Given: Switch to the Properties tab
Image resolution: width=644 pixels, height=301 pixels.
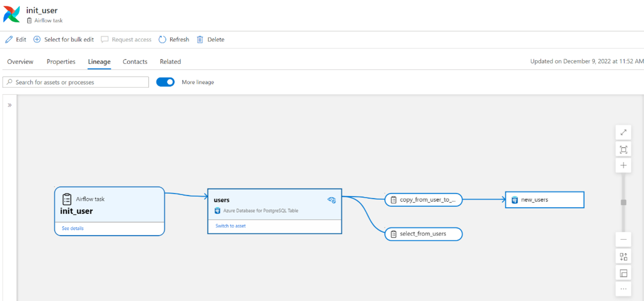Looking at the screenshot, I should [x=61, y=61].
